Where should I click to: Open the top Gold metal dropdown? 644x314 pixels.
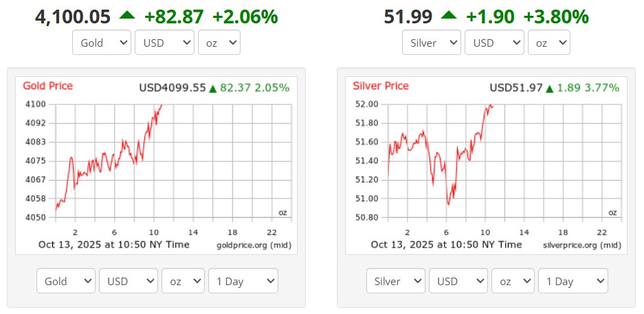[102, 43]
